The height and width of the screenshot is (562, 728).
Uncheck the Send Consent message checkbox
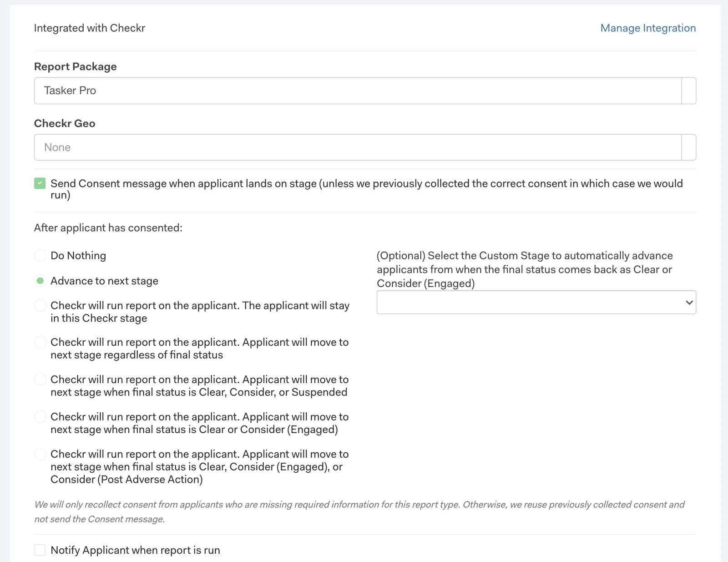click(x=40, y=183)
